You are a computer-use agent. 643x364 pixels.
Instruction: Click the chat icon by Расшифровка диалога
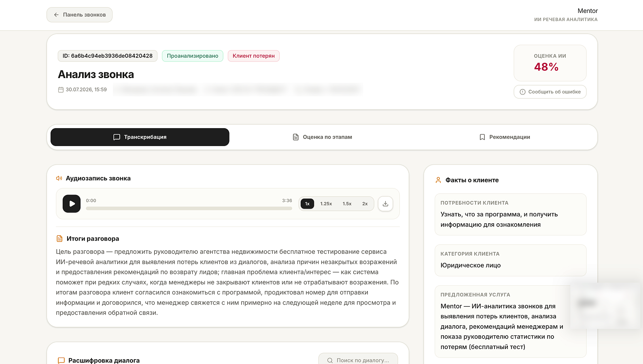click(x=62, y=360)
